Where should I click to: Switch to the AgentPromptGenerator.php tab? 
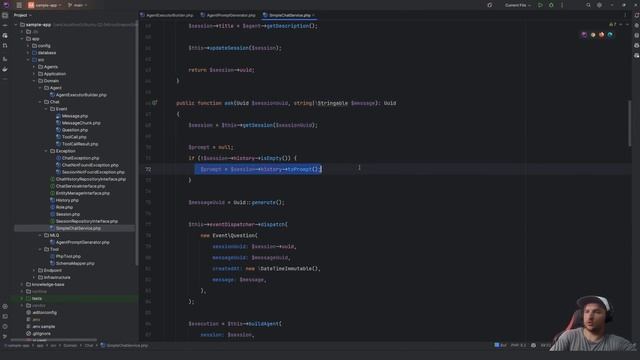[228, 15]
